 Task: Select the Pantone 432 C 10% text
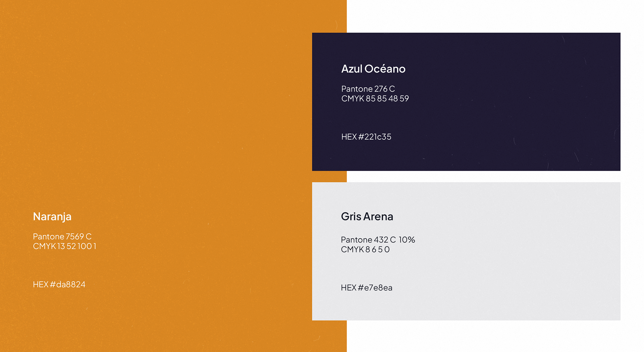tap(378, 240)
